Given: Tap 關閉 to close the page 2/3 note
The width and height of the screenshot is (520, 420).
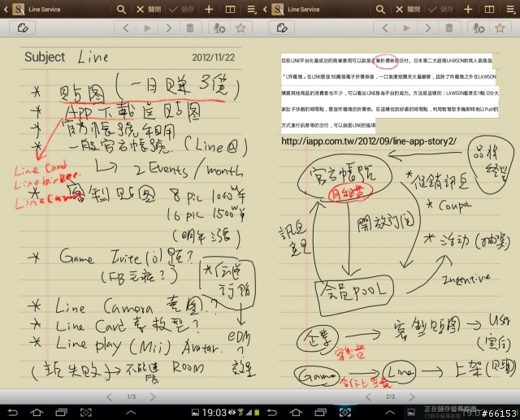Looking at the screenshot, I should point(408,9).
